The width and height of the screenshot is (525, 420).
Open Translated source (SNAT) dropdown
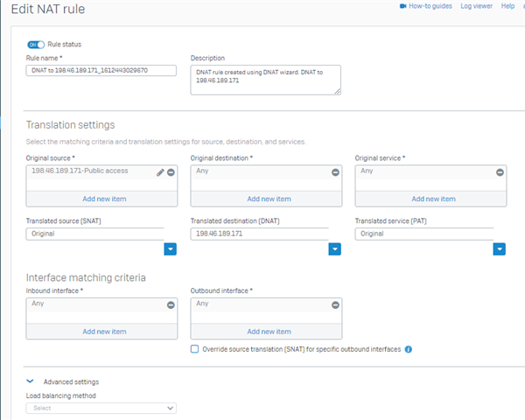click(170, 248)
